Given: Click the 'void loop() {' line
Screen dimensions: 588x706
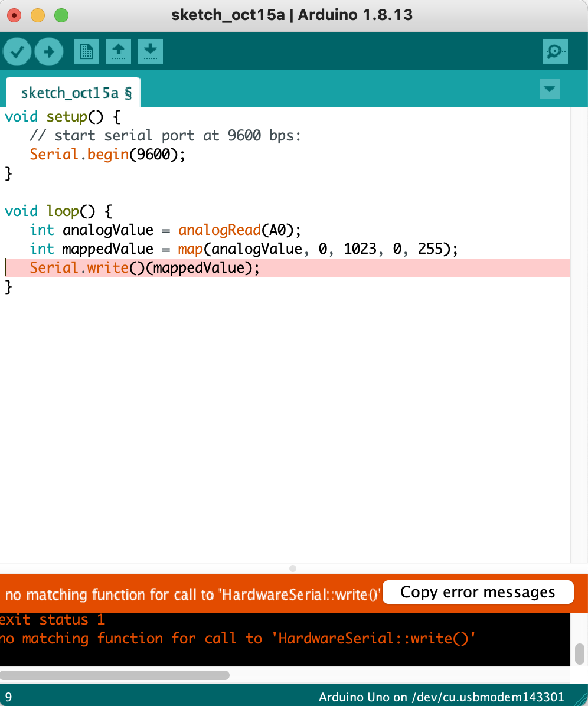Looking at the screenshot, I should point(58,211).
